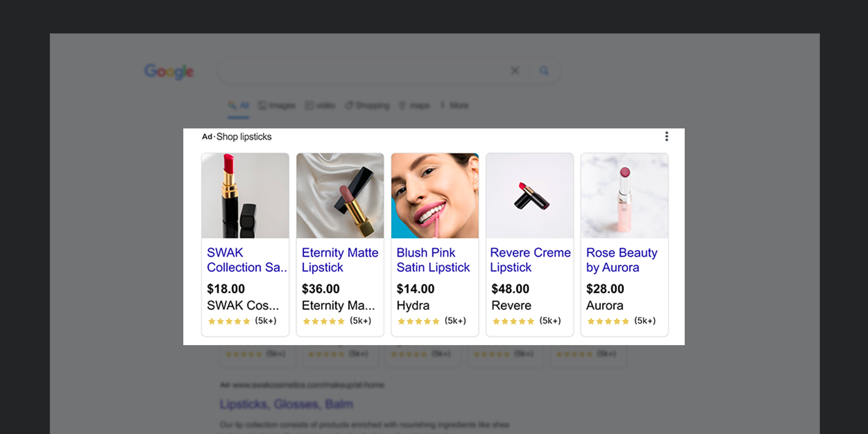The height and width of the screenshot is (434, 868).
Task: Open the Eternity Matte Lipstick product link
Action: click(340, 260)
